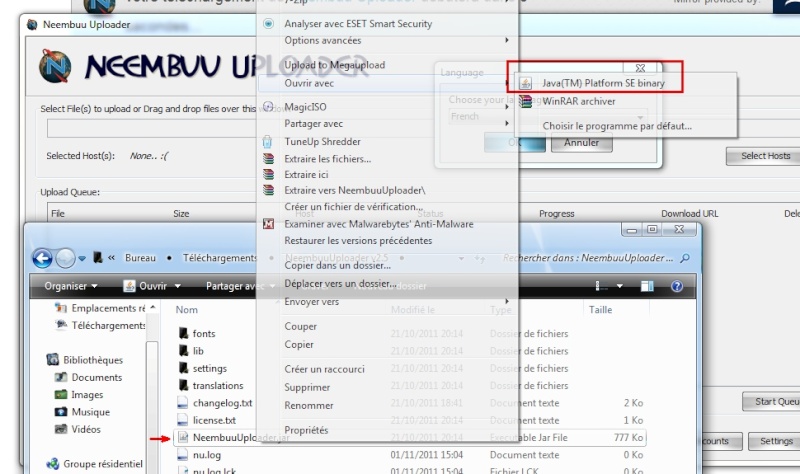Click the MagicISO disc icon

(268, 106)
